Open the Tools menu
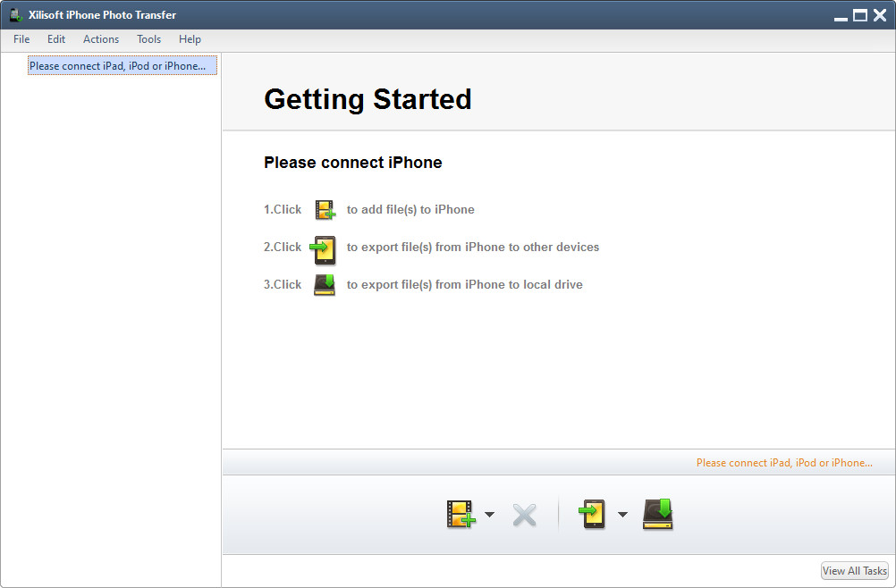The image size is (896, 588). pyautogui.click(x=148, y=39)
